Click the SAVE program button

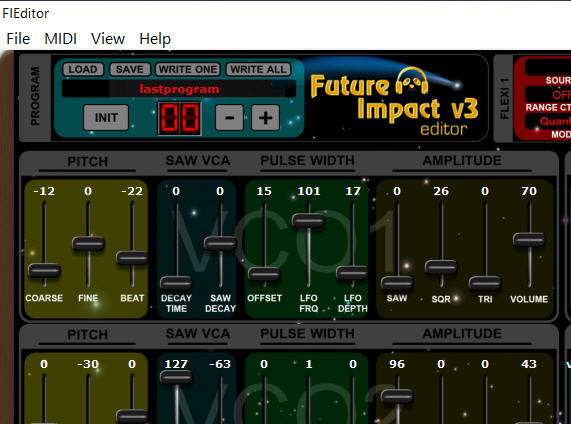click(x=130, y=69)
